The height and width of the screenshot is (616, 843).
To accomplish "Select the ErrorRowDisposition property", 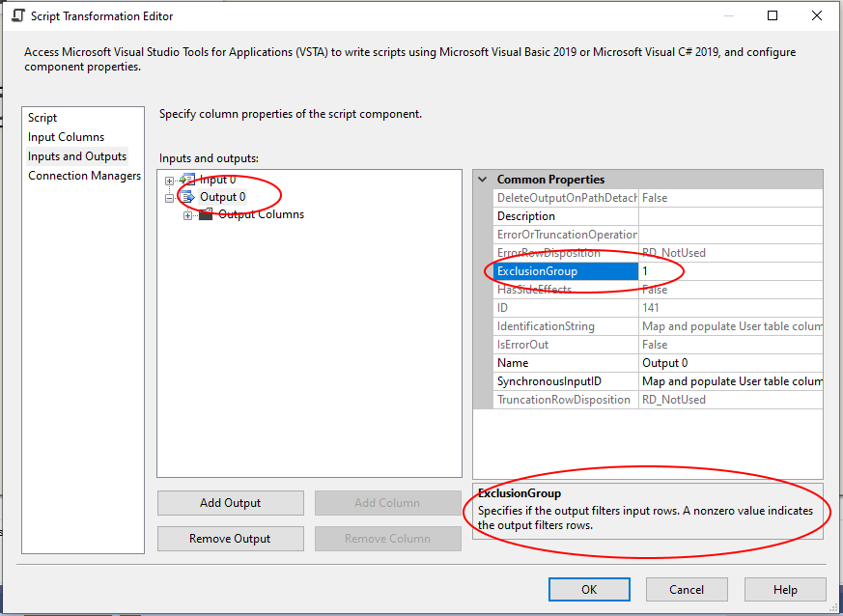I will point(566,253).
